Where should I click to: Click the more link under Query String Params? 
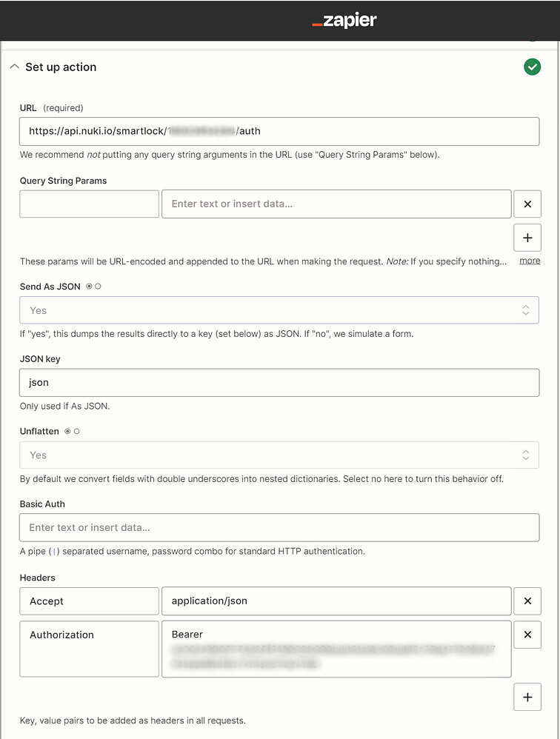pyautogui.click(x=529, y=260)
